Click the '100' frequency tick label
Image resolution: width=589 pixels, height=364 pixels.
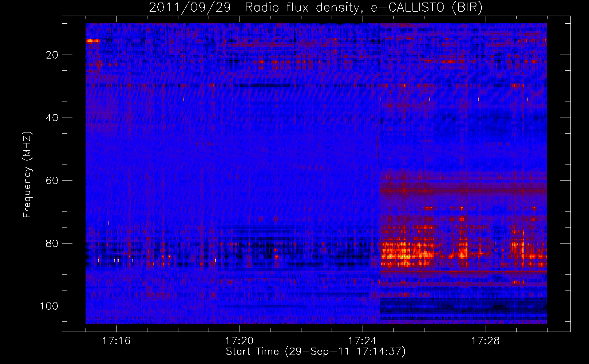49,306
